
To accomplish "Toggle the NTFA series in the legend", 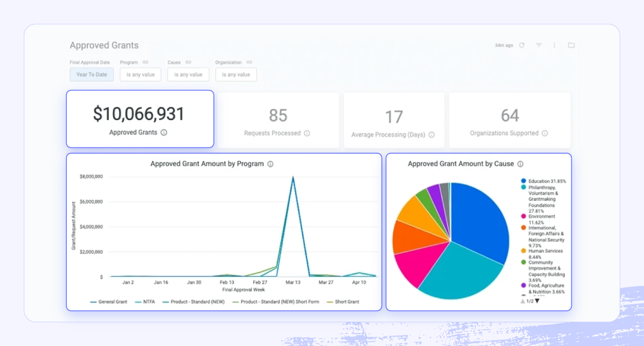I will (x=149, y=302).
